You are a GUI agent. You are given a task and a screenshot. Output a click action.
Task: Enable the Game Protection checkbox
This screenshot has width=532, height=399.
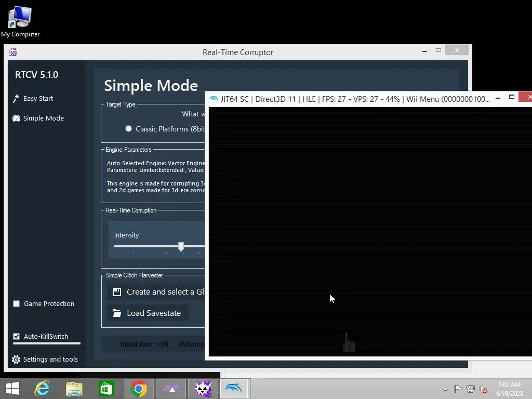click(16, 303)
